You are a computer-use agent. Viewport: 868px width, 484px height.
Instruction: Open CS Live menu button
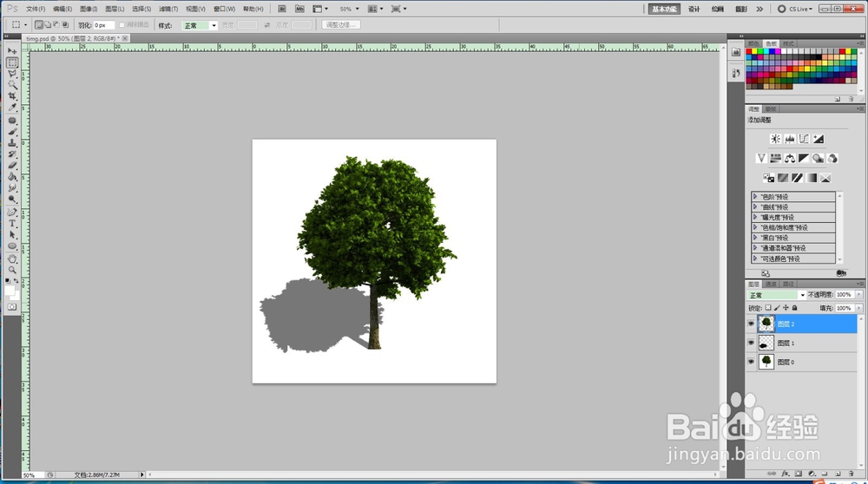[795, 9]
